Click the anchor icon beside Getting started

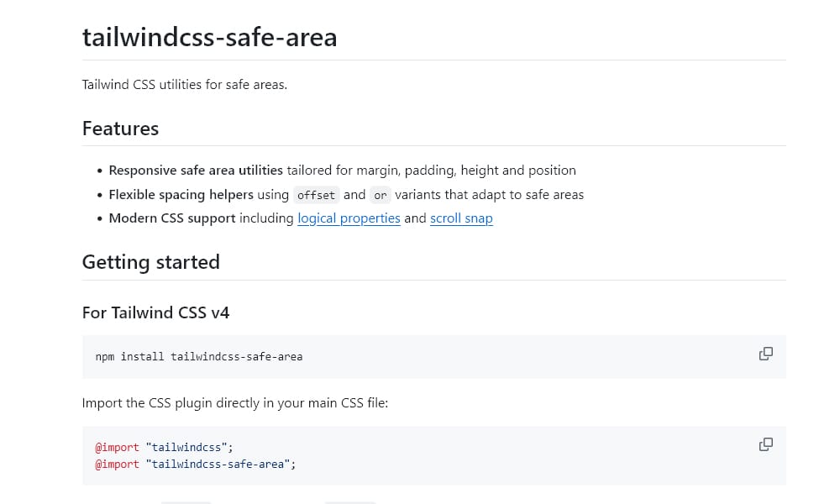[x=71, y=262]
